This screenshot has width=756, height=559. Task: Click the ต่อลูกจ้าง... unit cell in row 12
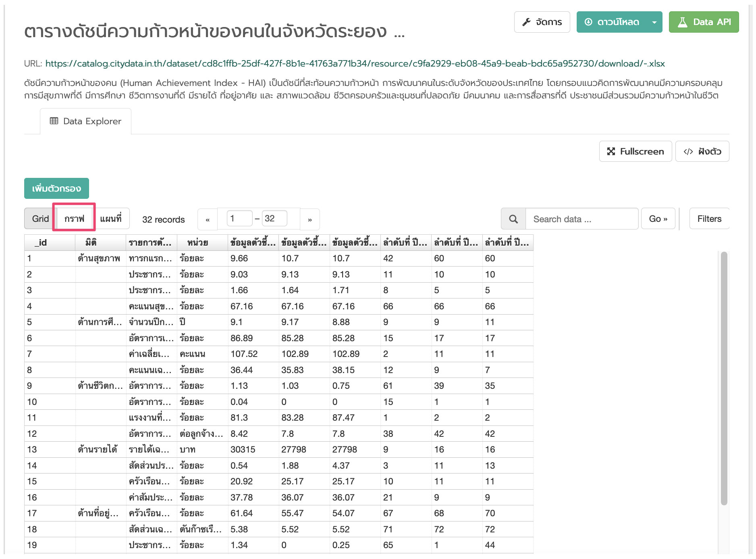click(x=202, y=434)
